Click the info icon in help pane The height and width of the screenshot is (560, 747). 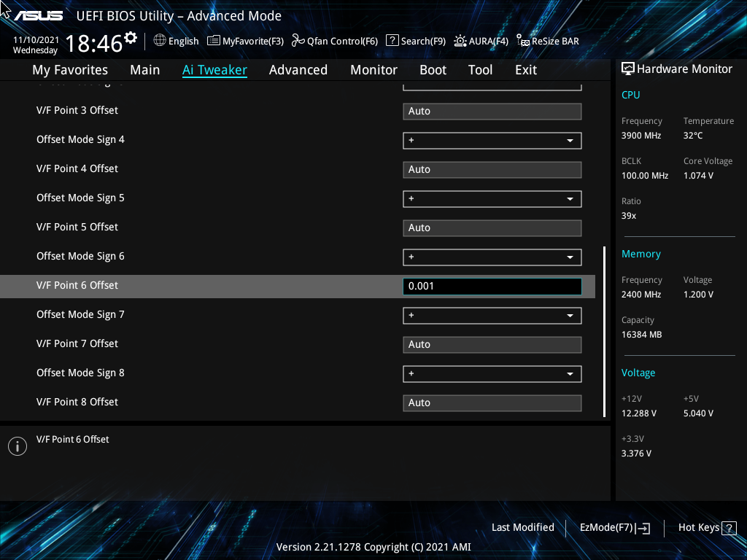pyautogui.click(x=18, y=446)
